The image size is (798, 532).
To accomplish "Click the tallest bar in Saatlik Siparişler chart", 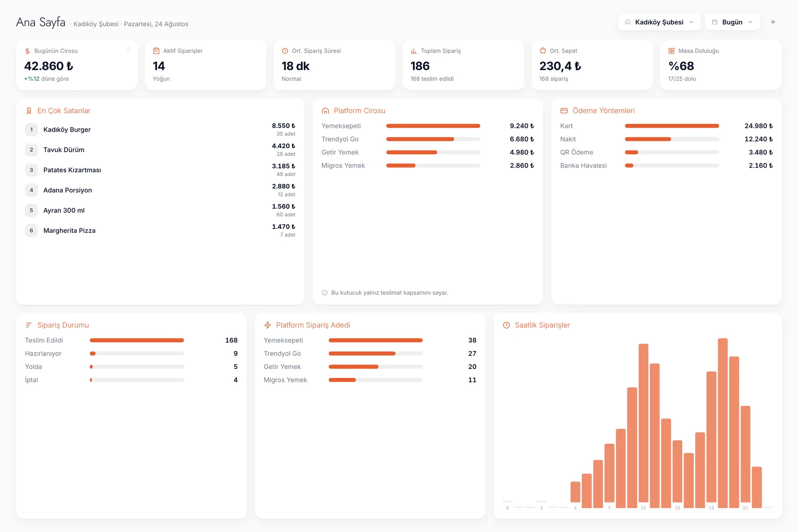I will coord(723,423).
